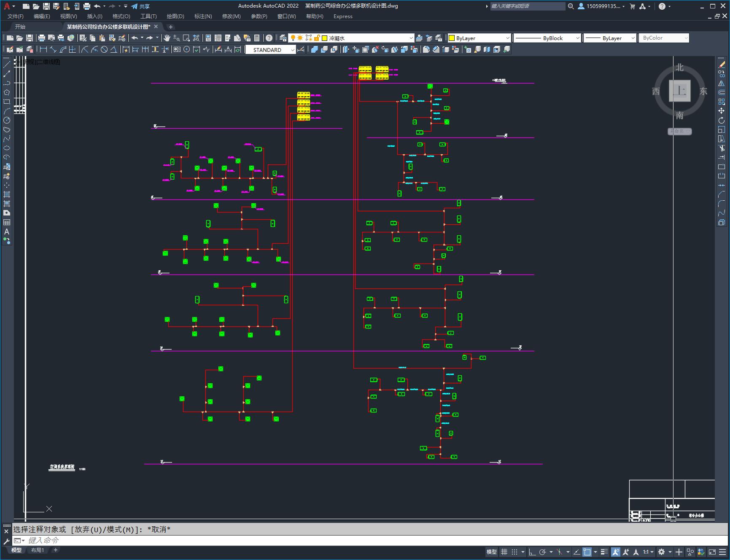The height and width of the screenshot is (560, 730).
Task: Open the ByLayer lineweight dropdown
Action: click(x=610, y=38)
